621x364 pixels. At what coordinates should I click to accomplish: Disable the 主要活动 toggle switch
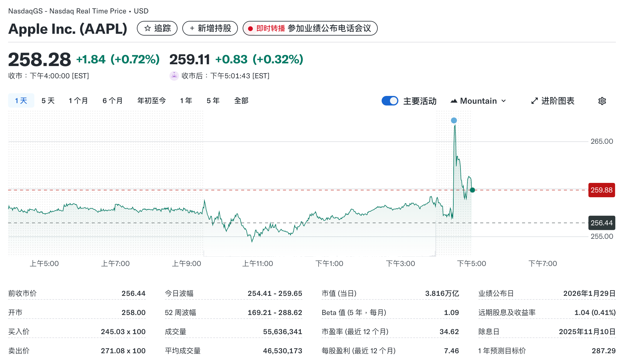pyautogui.click(x=390, y=101)
